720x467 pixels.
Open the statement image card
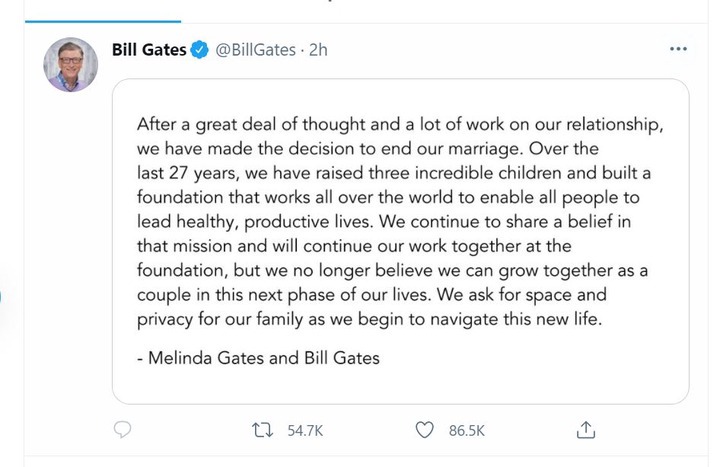point(400,242)
